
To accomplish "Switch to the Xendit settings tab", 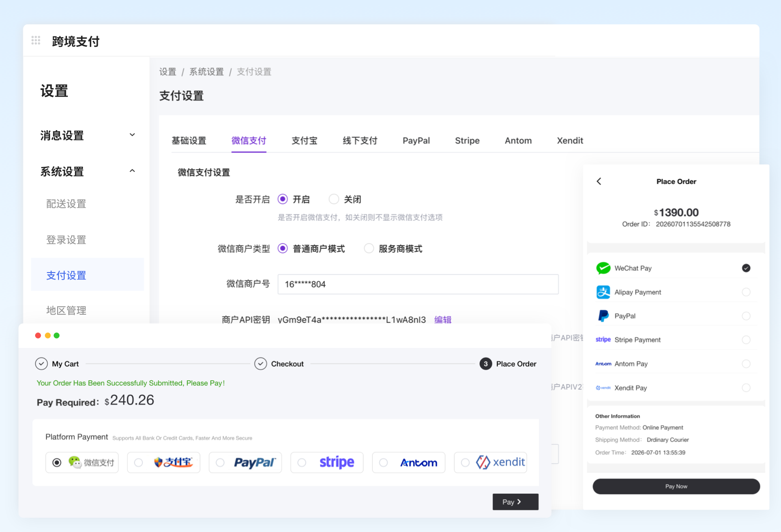I will (570, 140).
